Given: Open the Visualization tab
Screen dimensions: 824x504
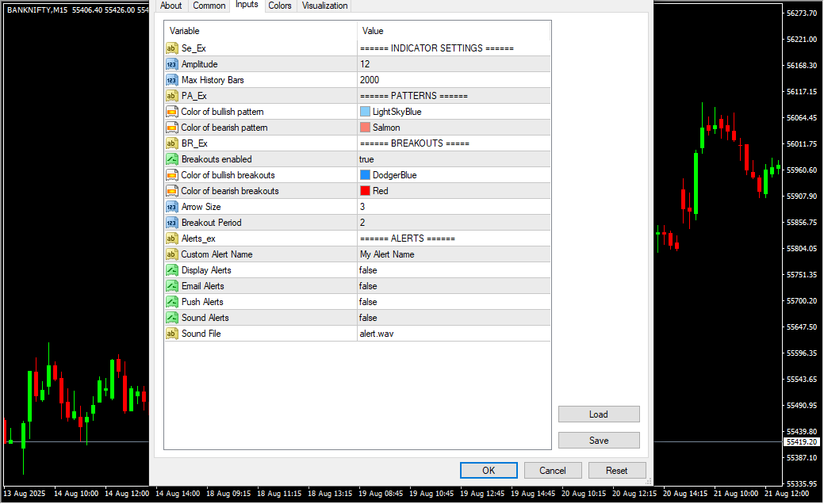Looking at the screenshot, I should coord(324,6).
